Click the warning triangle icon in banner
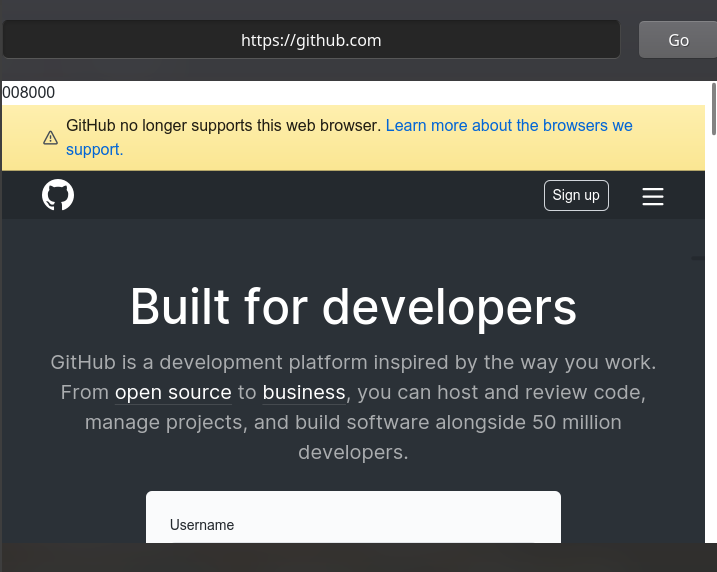Viewport: 717px width, 572px height. click(x=50, y=138)
